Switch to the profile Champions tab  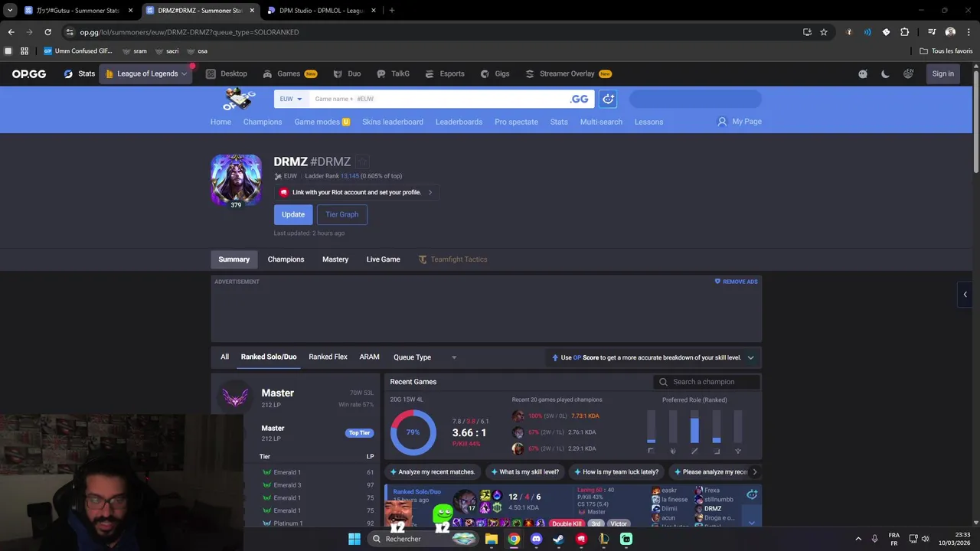click(286, 259)
